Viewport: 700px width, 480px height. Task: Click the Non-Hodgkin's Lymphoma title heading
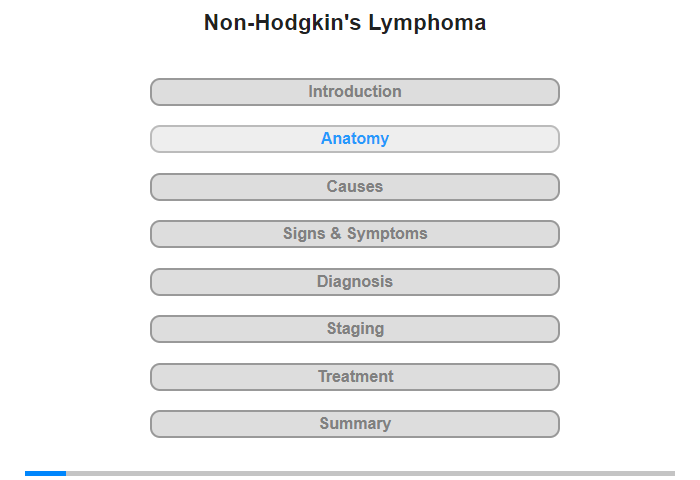345,23
